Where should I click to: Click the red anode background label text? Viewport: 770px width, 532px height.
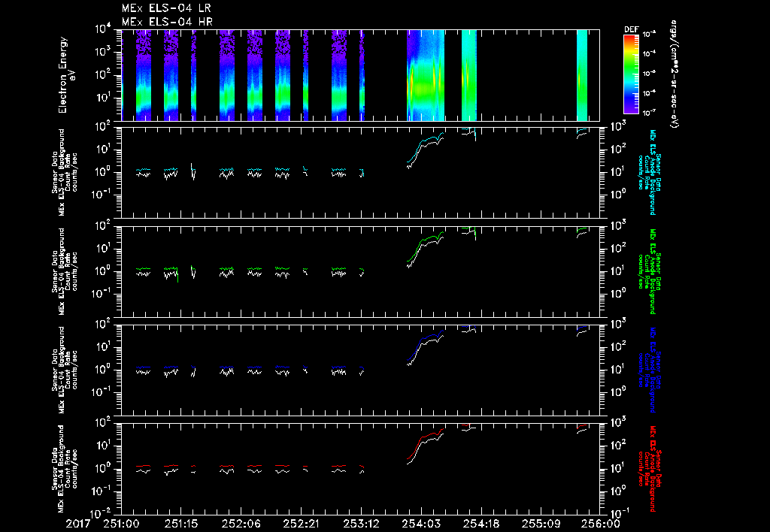click(x=649, y=469)
